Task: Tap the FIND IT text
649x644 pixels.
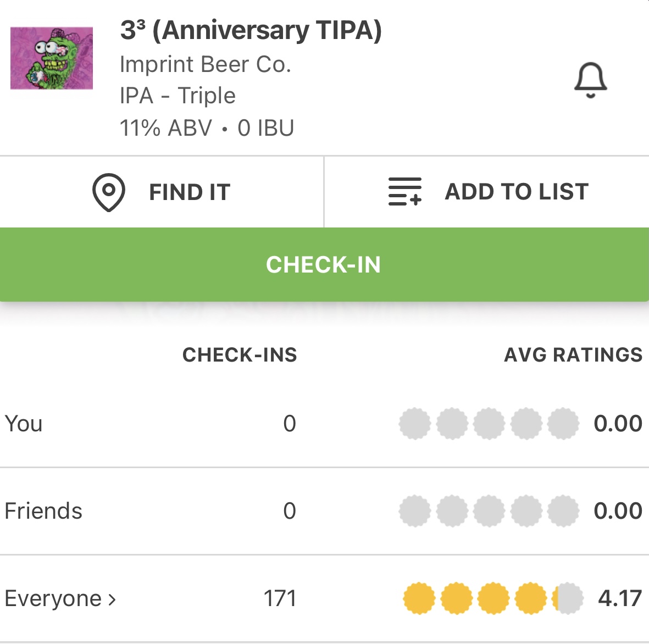Action: 190,192
